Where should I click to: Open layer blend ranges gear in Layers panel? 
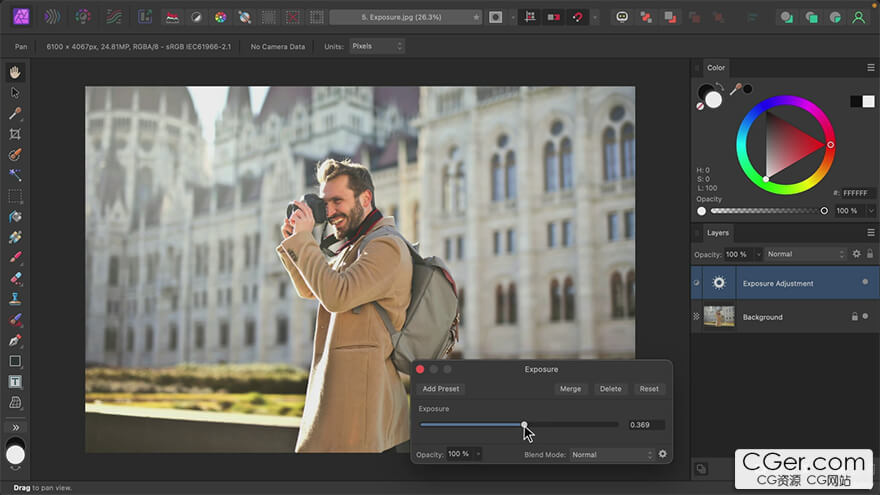[856, 254]
